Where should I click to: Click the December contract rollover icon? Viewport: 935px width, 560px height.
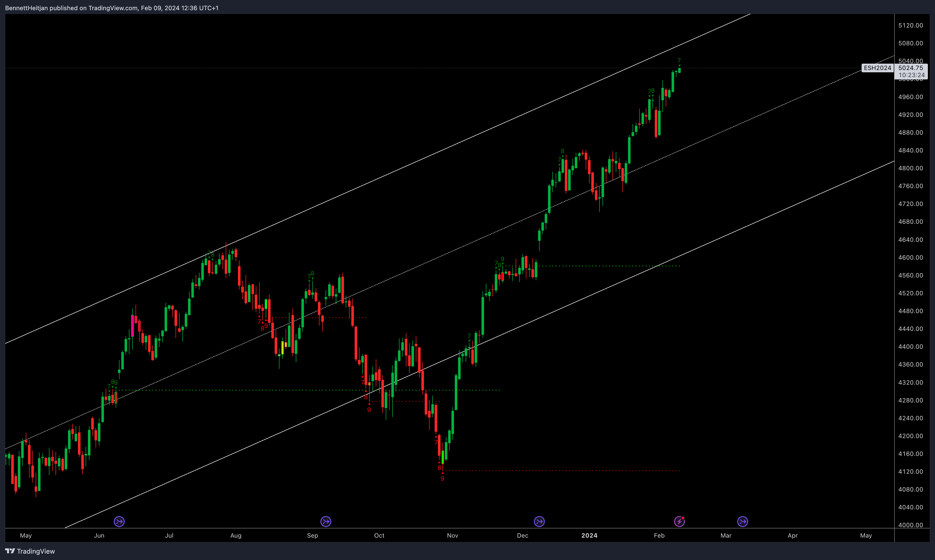click(x=539, y=522)
